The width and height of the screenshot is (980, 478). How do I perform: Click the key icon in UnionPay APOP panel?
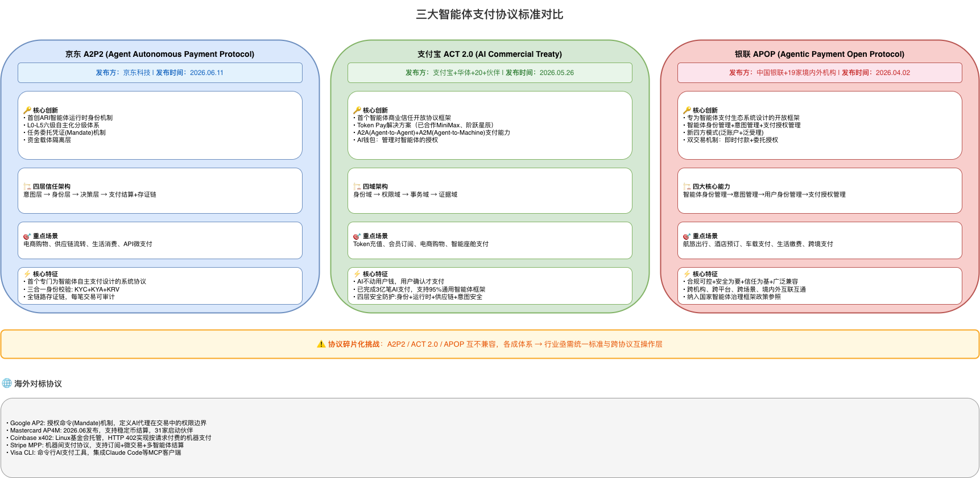click(x=687, y=110)
